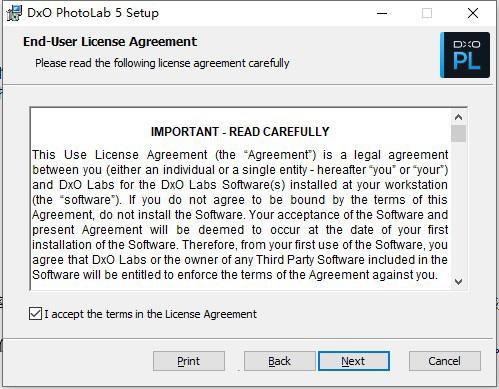Screen dimensions: 499x389
Task: Uncheck the accept terms checkbox
Action: (x=35, y=314)
